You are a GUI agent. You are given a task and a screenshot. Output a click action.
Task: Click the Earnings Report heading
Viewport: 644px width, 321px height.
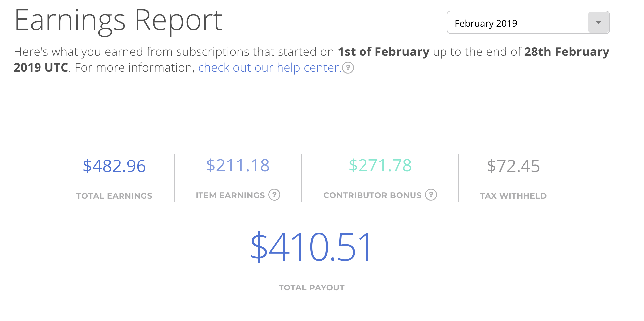119,21
